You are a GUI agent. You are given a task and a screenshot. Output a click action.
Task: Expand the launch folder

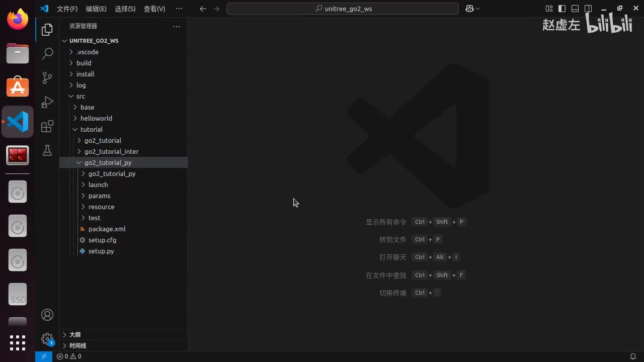[123, 185]
